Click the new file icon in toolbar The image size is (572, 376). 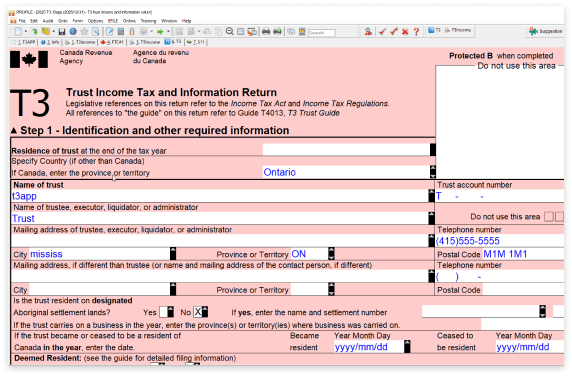tap(18, 32)
